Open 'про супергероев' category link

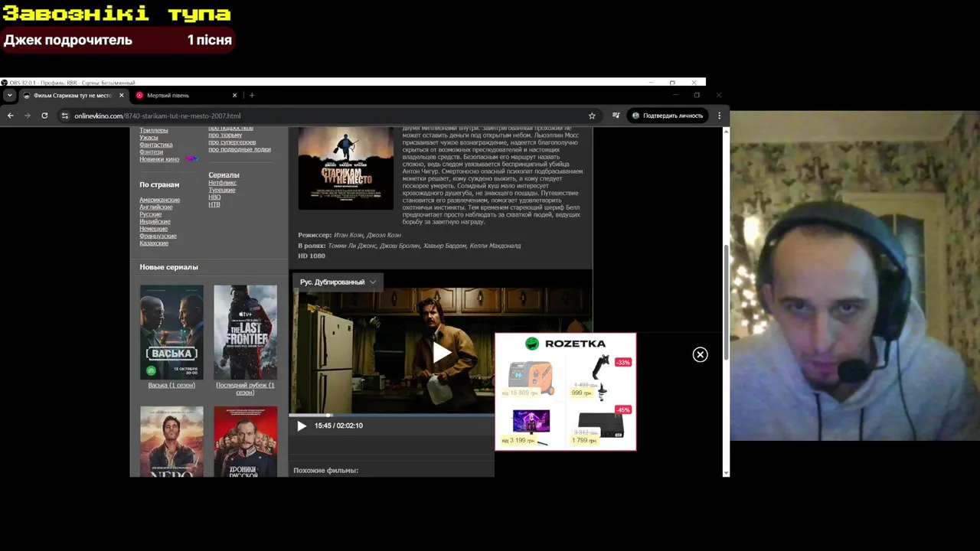click(x=232, y=142)
